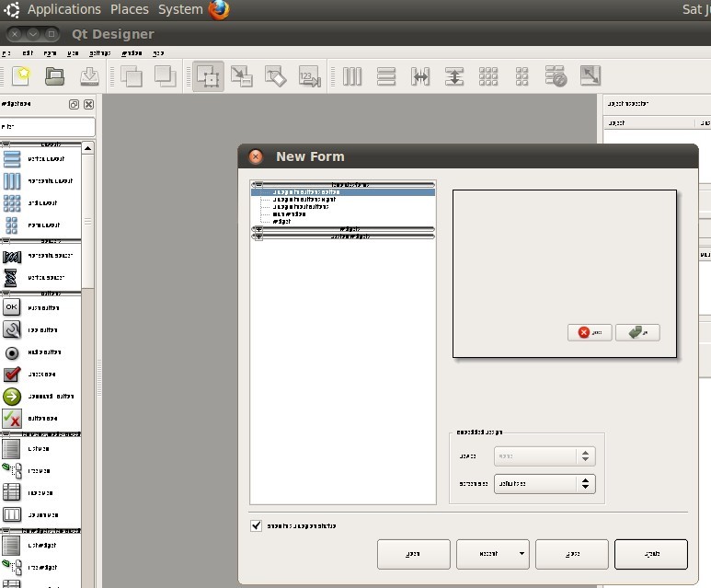This screenshot has height=588, width=711.
Task: Click the Lay Out in a Grid icon
Action: (488, 76)
